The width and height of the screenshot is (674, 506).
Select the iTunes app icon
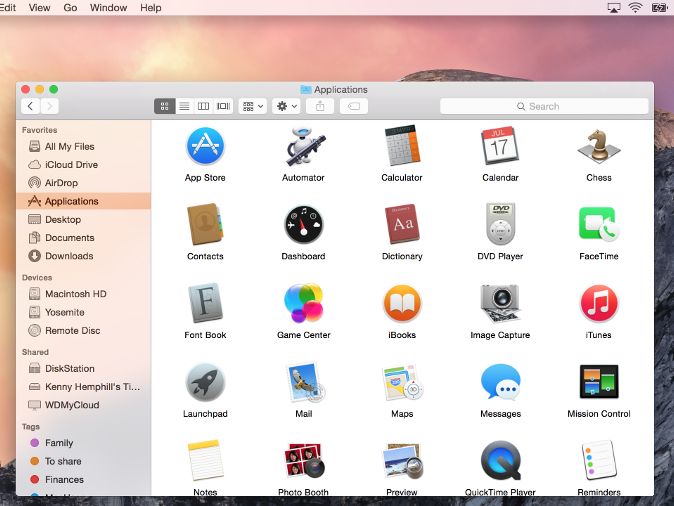pos(599,303)
